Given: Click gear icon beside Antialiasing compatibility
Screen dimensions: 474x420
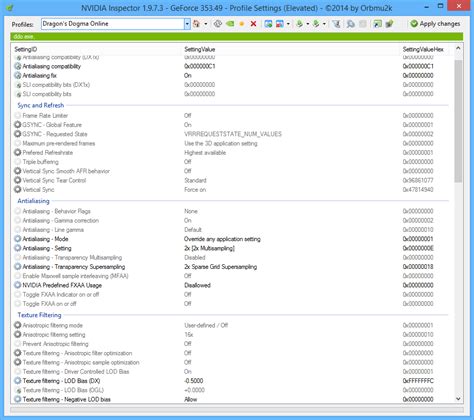Looking at the screenshot, I should coord(18,66).
